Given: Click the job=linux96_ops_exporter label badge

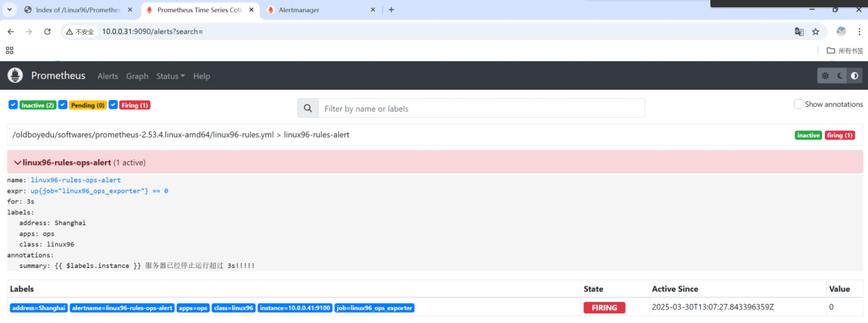Looking at the screenshot, I should (375, 308).
